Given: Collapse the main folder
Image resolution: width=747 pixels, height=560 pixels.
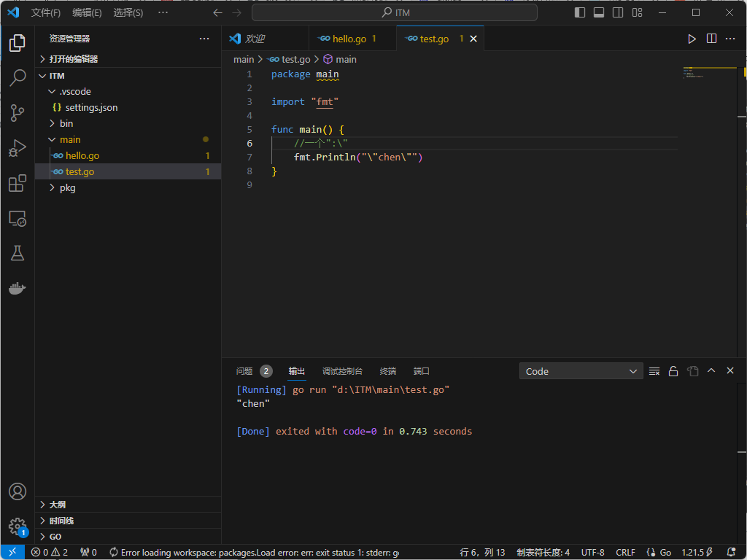Looking at the screenshot, I should point(70,139).
